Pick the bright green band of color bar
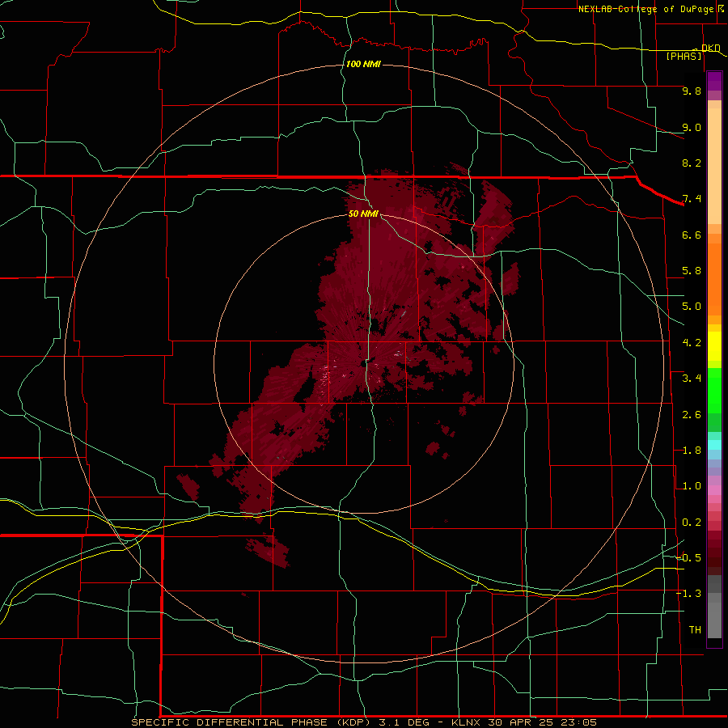Viewport: 728px width, 728px height. (x=714, y=390)
